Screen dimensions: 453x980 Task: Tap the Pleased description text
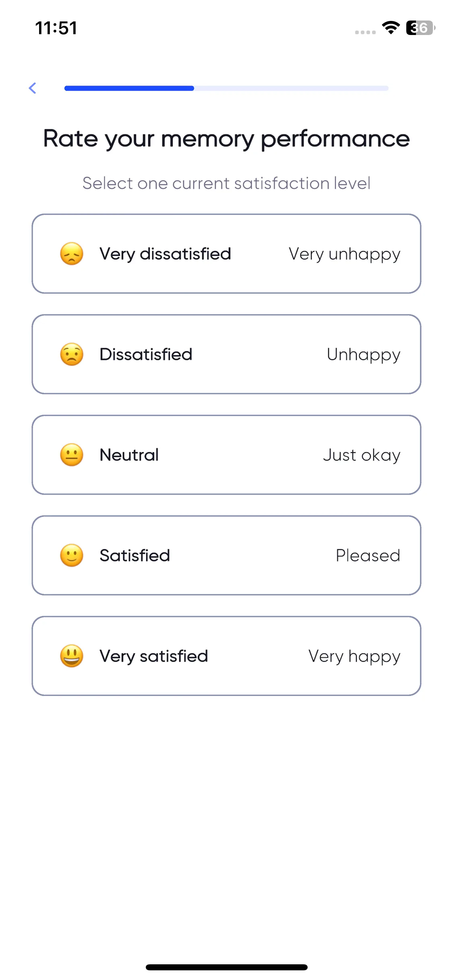point(368,556)
